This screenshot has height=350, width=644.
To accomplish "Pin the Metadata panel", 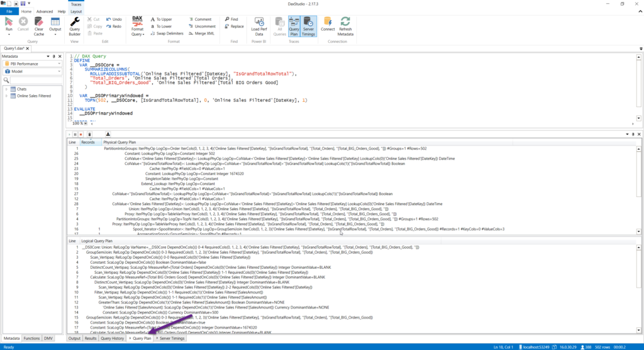I will 54,57.
